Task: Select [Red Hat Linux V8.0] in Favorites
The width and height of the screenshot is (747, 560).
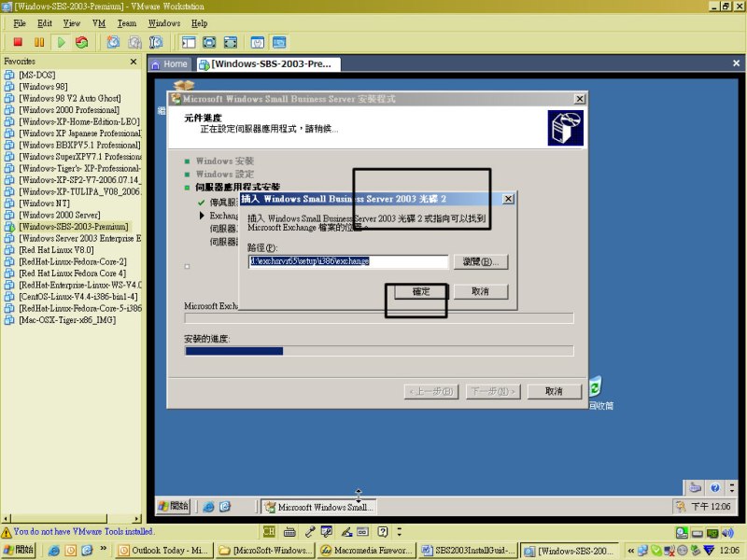Action: point(56,250)
